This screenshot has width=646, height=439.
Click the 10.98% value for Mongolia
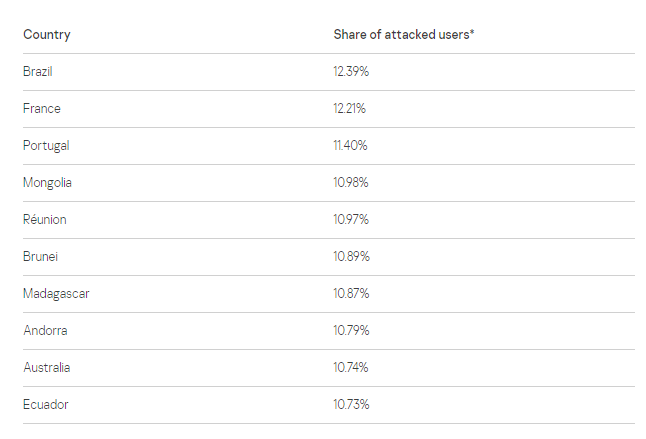coord(351,183)
